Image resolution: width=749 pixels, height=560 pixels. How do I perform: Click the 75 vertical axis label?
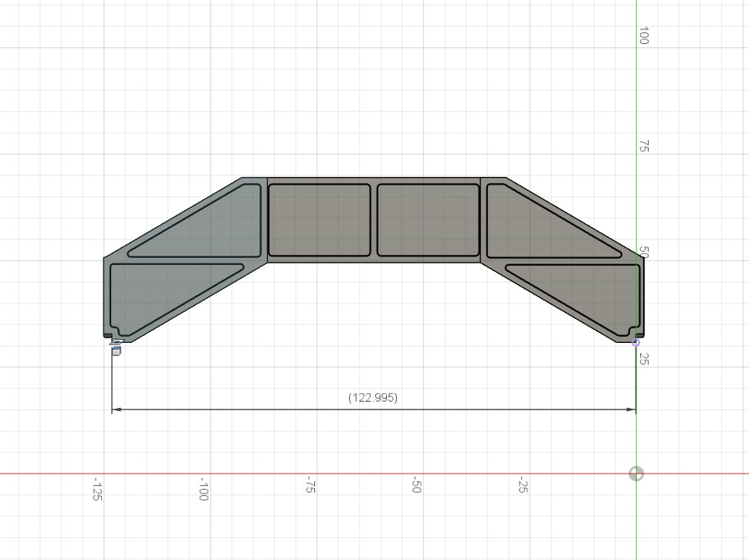click(x=644, y=146)
